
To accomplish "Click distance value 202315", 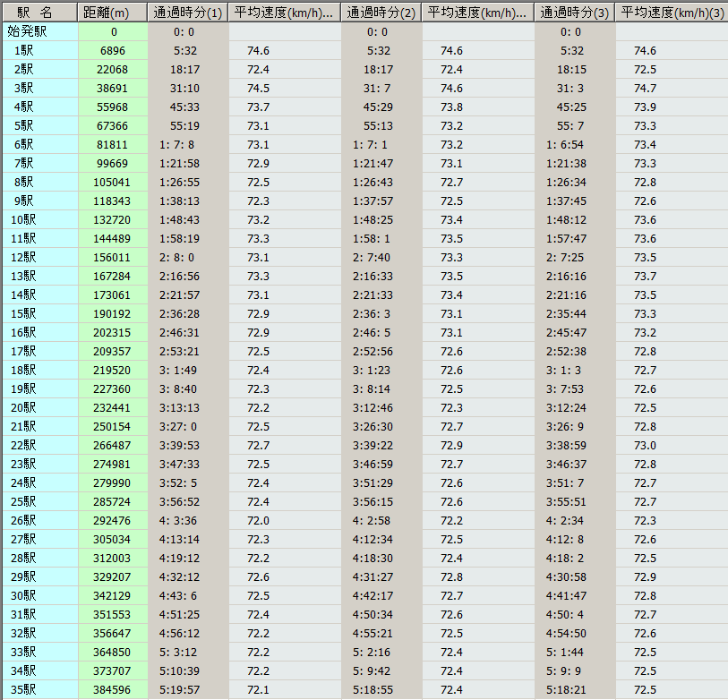I will [x=112, y=333].
